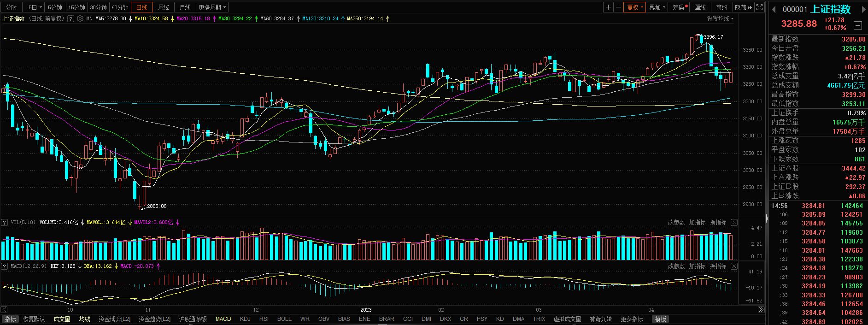This screenshot has width=868, height=325.
Task: Click the zoom out minus icon
Action: [x=618, y=7]
